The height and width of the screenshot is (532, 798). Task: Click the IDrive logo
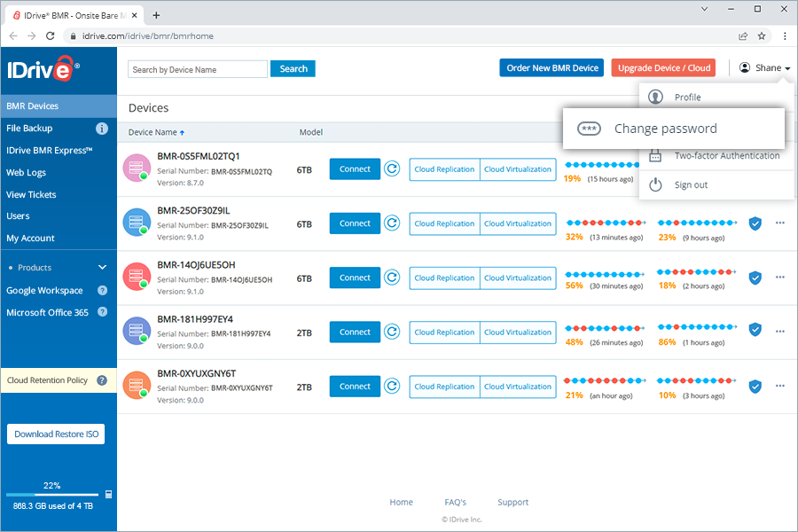click(x=43, y=69)
